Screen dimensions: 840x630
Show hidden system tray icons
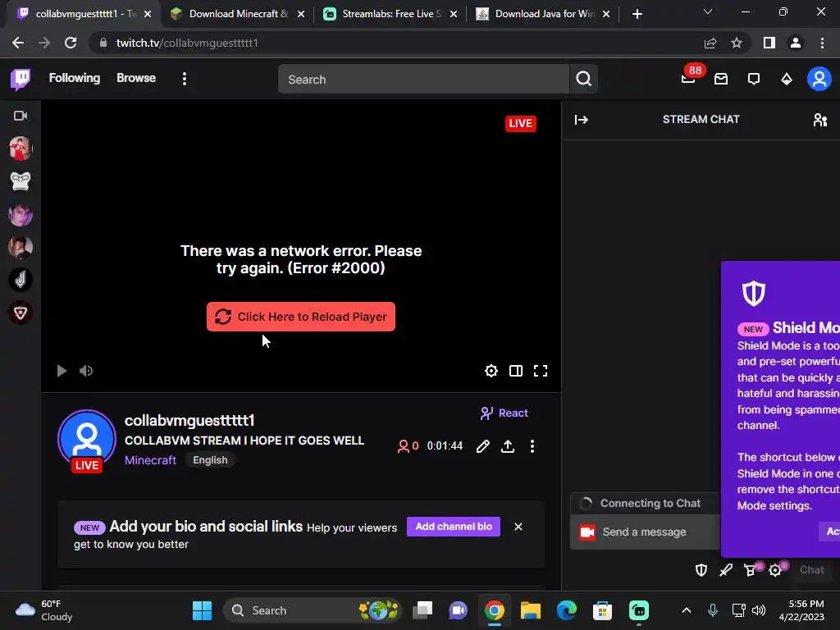pos(687,610)
